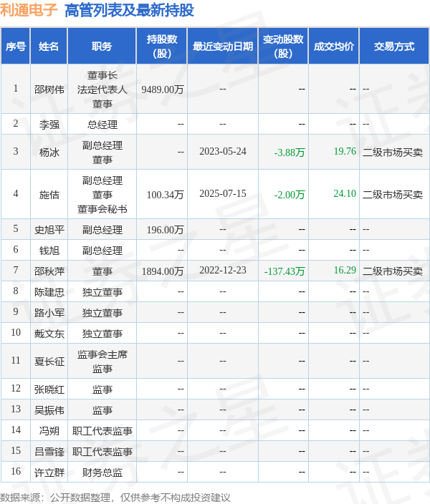Click the average price 16.29
Screen dimensions: 430x504
click(345, 270)
